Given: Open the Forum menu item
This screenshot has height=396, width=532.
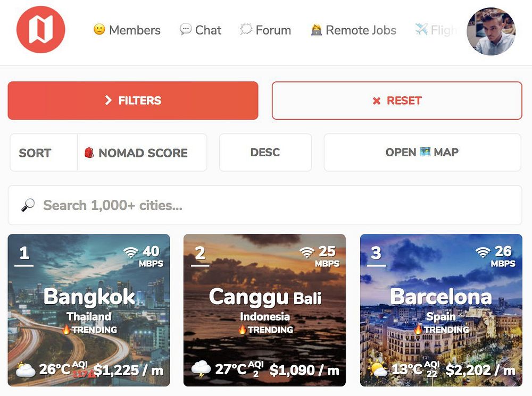Looking at the screenshot, I should coord(265,30).
